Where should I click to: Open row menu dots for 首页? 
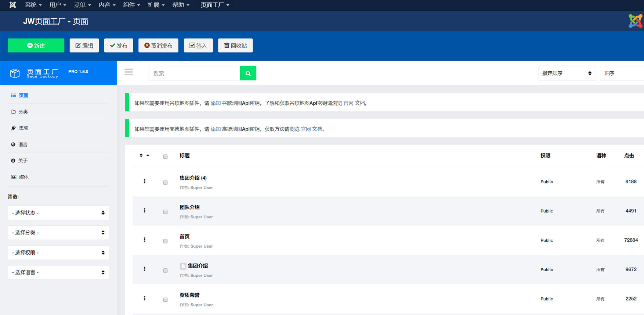(145, 240)
